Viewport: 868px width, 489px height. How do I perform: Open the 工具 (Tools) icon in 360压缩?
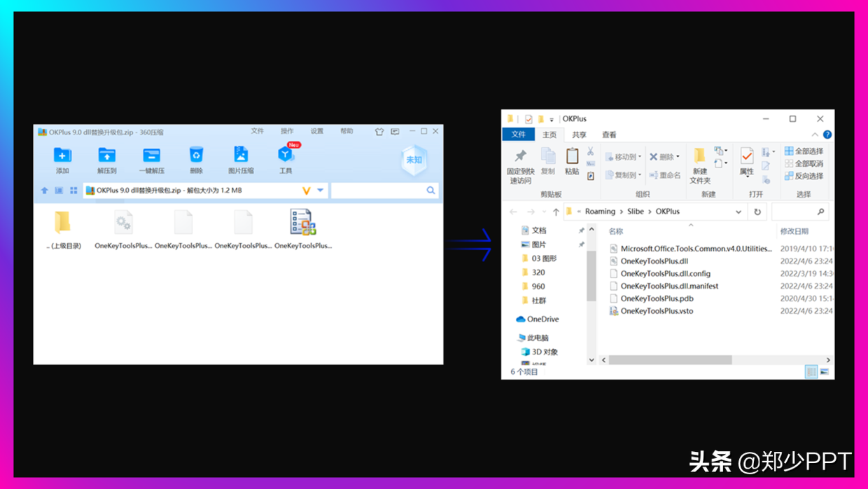[286, 155]
